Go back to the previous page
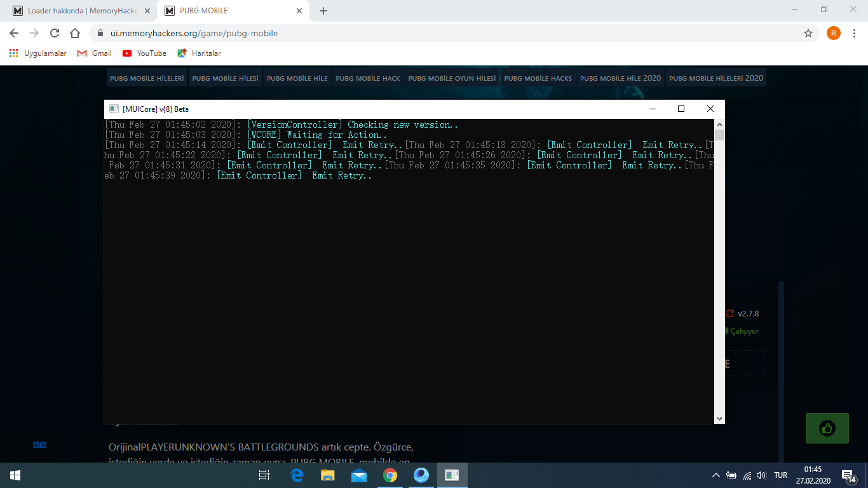Viewport: 868px width, 488px height. 14,33
